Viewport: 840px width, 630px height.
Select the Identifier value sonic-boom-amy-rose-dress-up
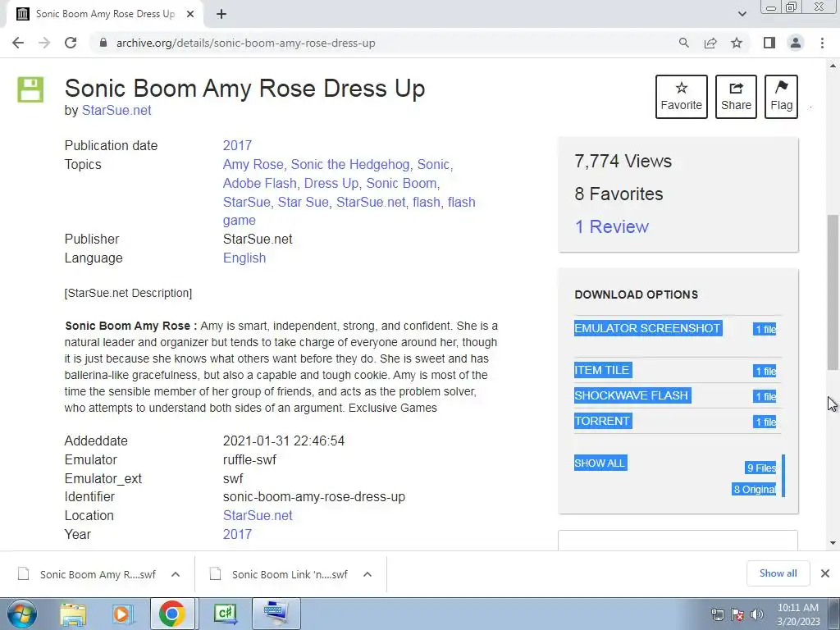point(314,497)
